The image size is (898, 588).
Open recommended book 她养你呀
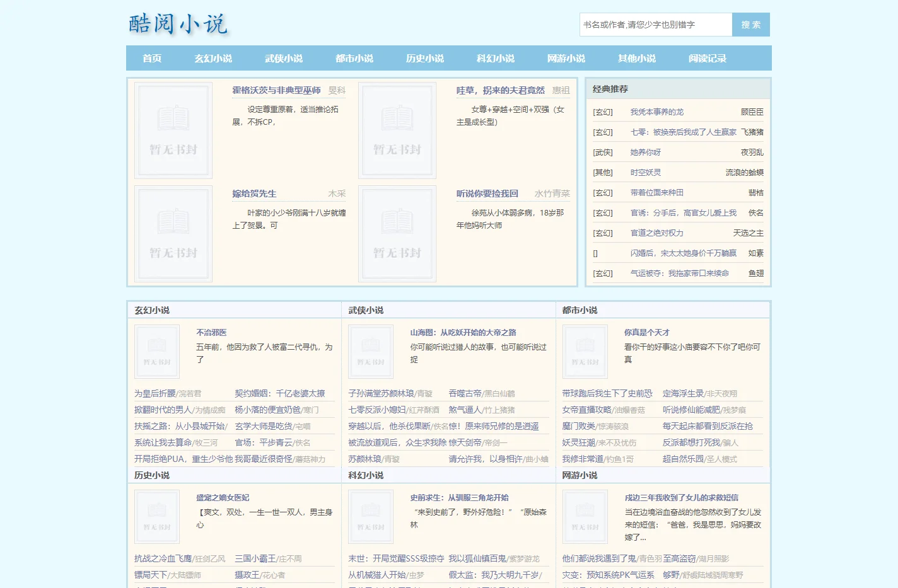646,152
